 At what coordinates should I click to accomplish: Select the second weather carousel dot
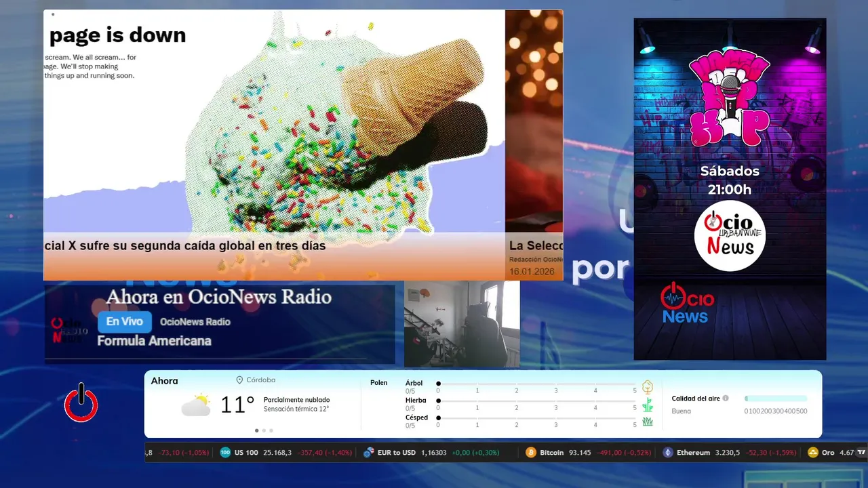point(264,430)
